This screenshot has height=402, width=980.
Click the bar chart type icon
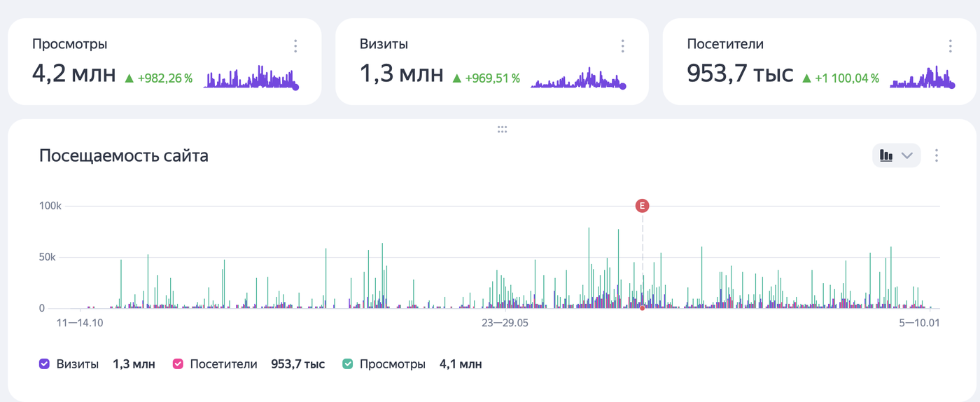coord(887,155)
